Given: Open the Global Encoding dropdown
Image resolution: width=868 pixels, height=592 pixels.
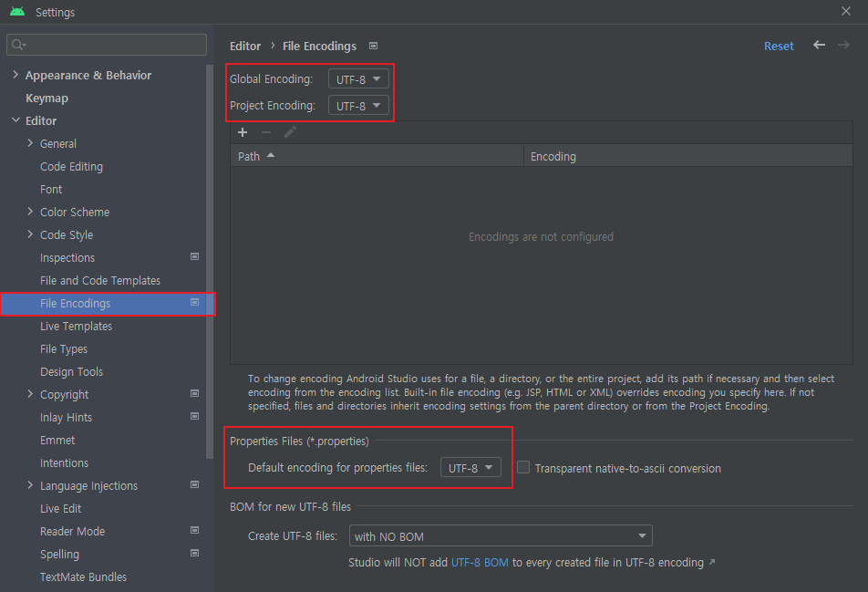Looking at the screenshot, I should click(358, 79).
